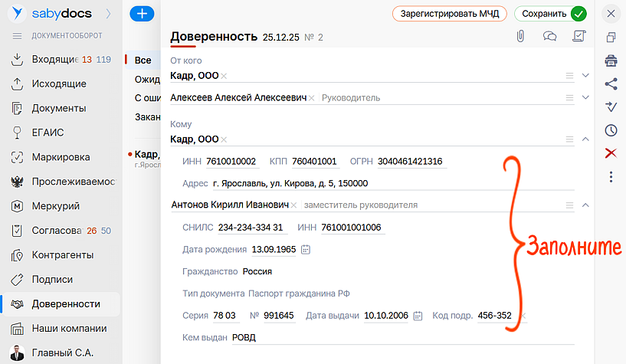626x364 pixels.
Task: Collapse Антонов Кирилл Иванович details chevron
Action: pos(585,205)
